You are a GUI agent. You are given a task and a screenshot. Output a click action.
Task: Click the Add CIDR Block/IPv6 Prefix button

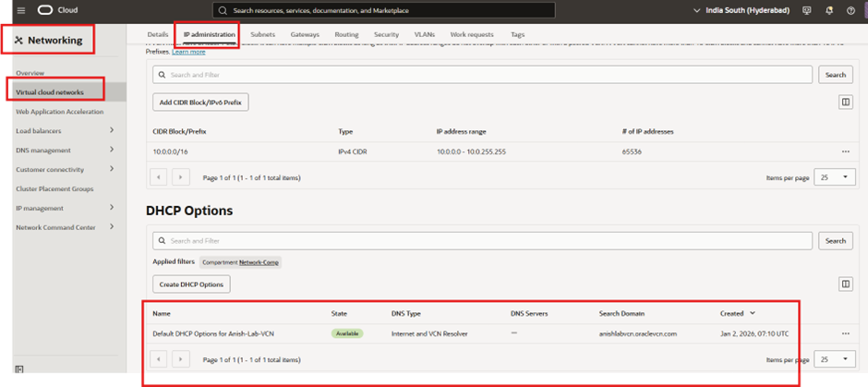200,103
